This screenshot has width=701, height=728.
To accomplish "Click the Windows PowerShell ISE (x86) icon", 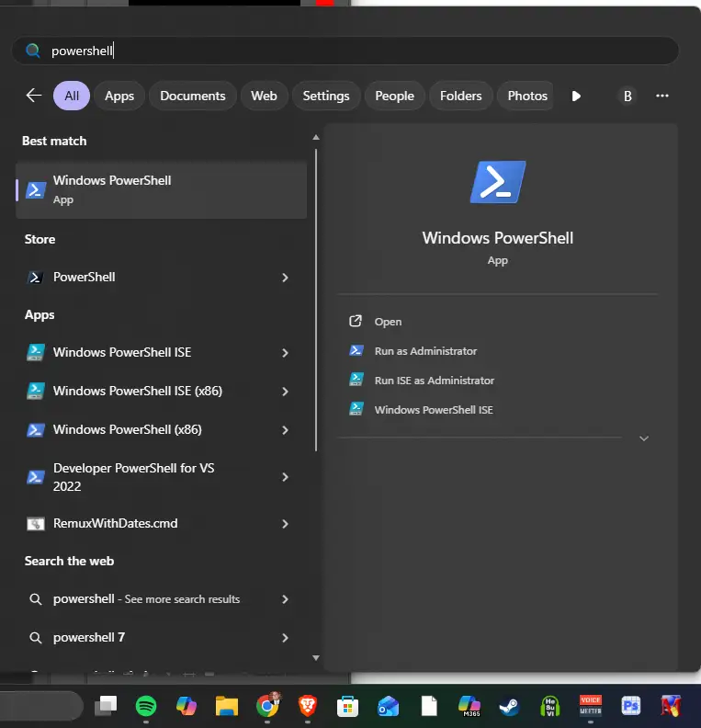I will [36, 391].
